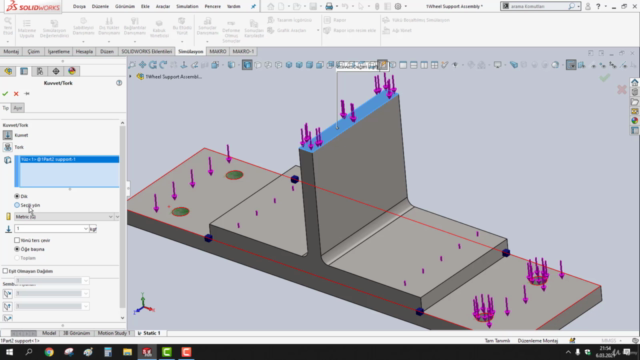Open the Appearances color ball in task pane
Image resolution: width=640 pixels, height=360 pixels.
click(x=634, y=121)
